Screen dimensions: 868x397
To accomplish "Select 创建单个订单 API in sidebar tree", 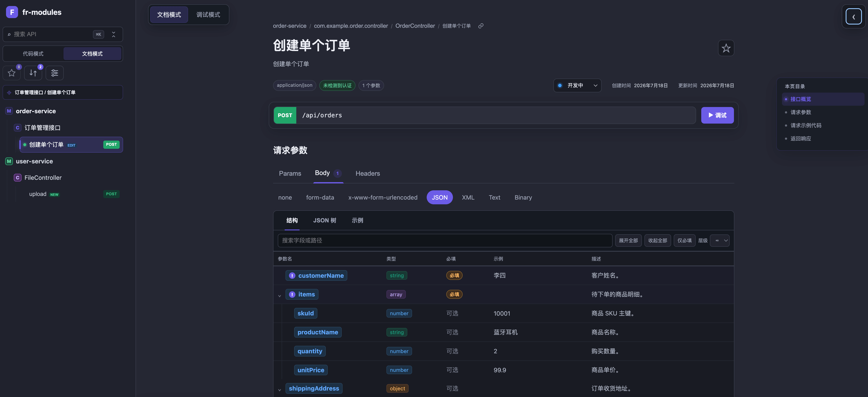I will pyautogui.click(x=71, y=145).
